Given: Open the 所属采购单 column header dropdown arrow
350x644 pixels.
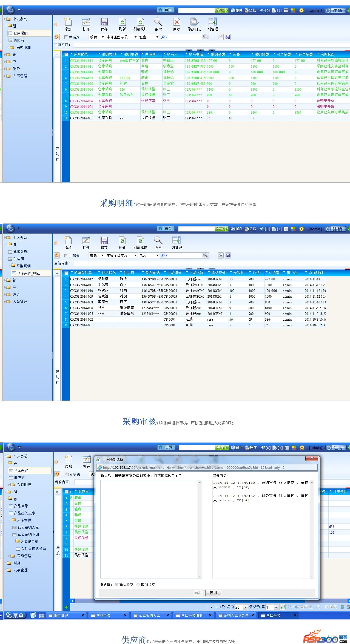Looking at the screenshot, I should click(72, 272).
